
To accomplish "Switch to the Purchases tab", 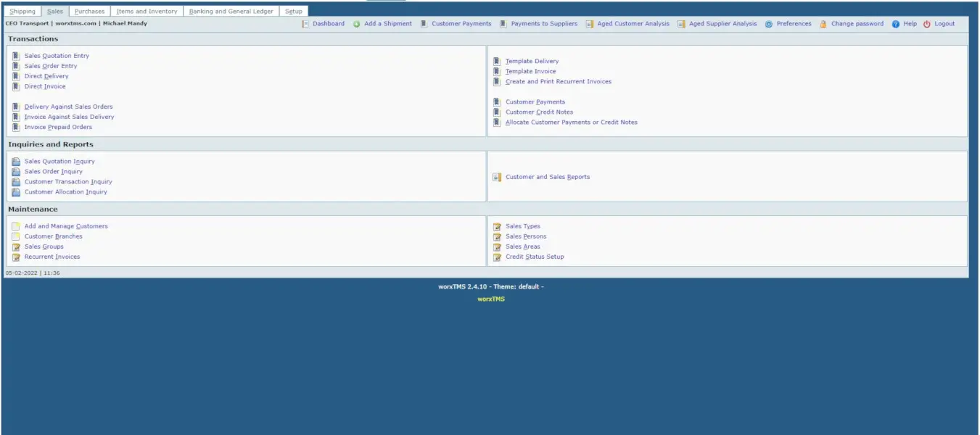I will [x=89, y=11].
